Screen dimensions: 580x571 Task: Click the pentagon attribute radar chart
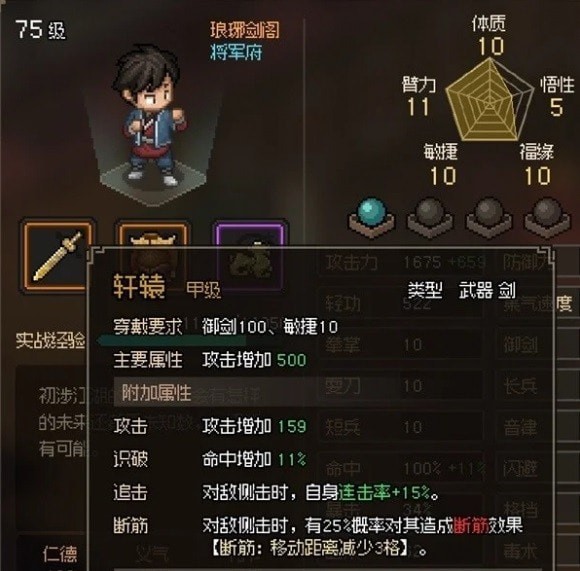coord(489,101)
